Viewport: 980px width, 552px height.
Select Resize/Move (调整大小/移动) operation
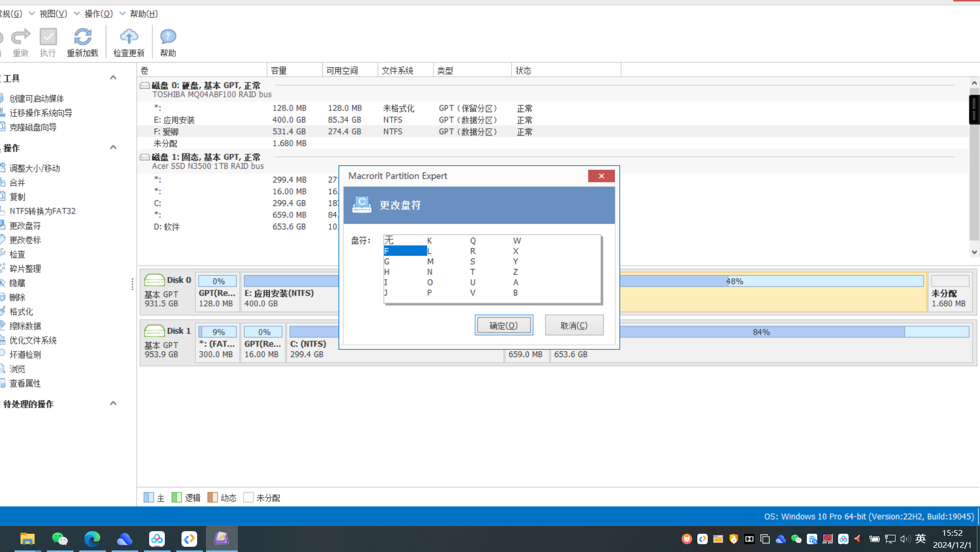click(34, 168)
